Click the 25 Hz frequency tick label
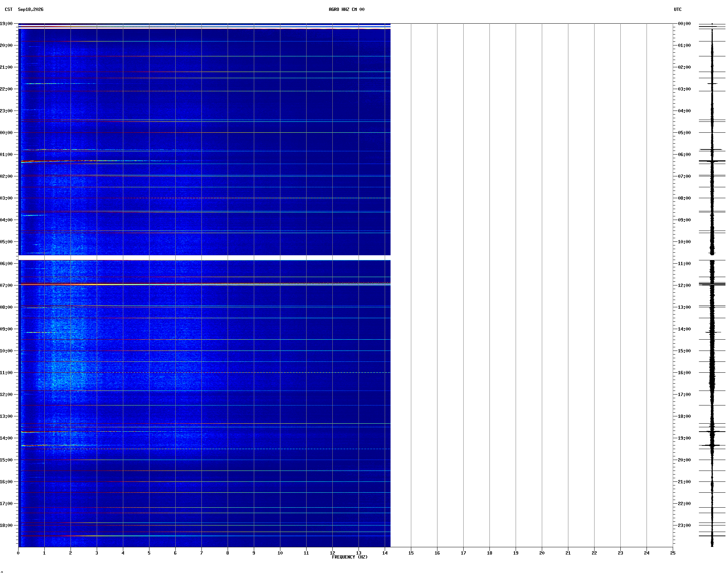 click(673, 553)
